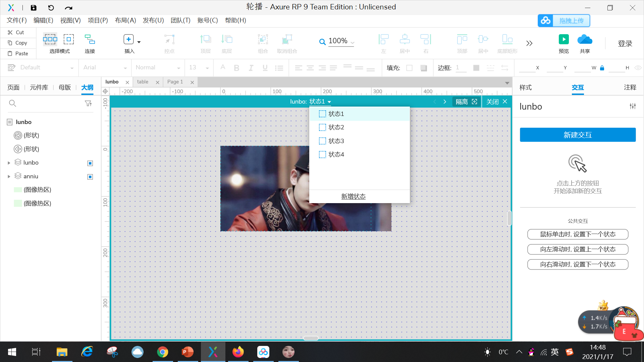This screenshot has width=644, height=362.
Task: Toggle the anniu panel view checkbox
Action: click(90, 177)
